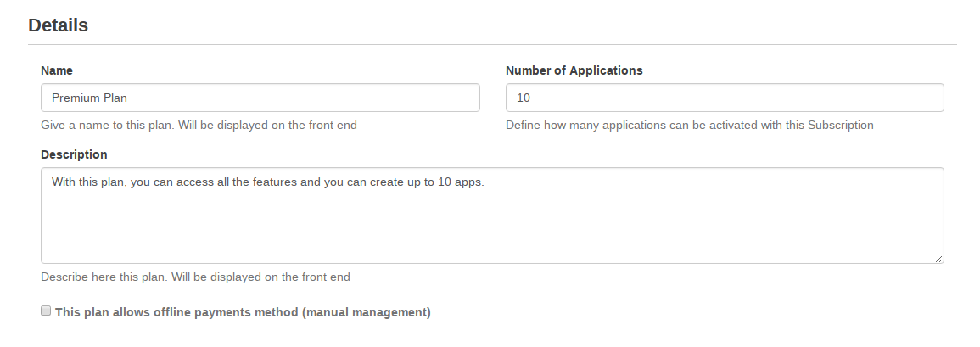The image size is (980, 347).
Task: Click the Name input field
Action: click(260, 98)
